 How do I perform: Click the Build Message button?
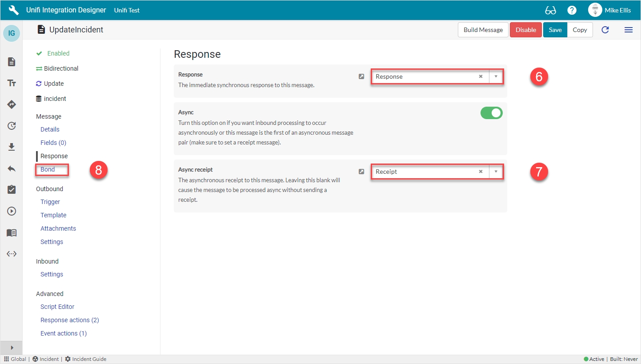coord(483,30)
